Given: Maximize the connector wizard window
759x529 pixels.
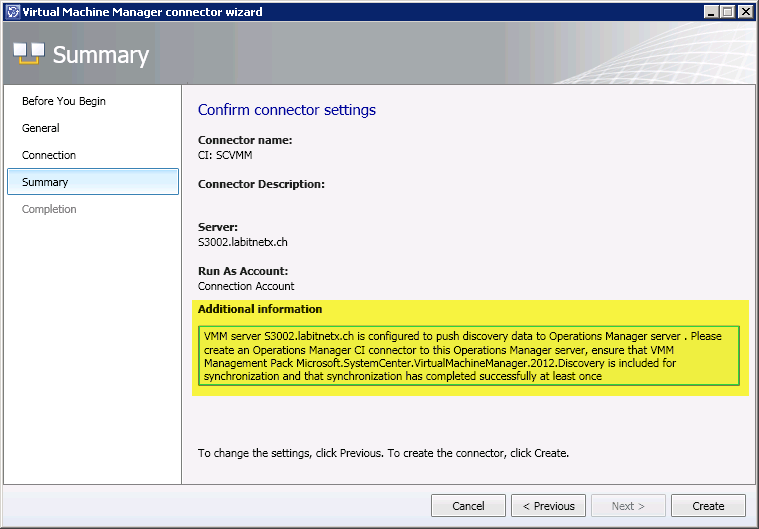Looking at the screenshot, I should pos(727,12).
